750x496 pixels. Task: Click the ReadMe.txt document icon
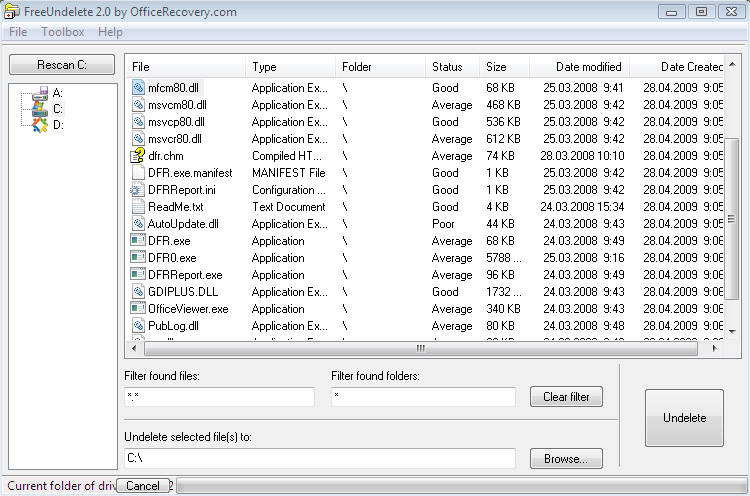tap(138, 207)
